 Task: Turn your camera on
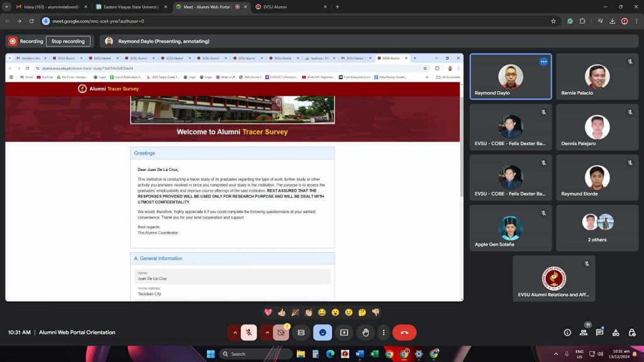(x=280, y=332)
